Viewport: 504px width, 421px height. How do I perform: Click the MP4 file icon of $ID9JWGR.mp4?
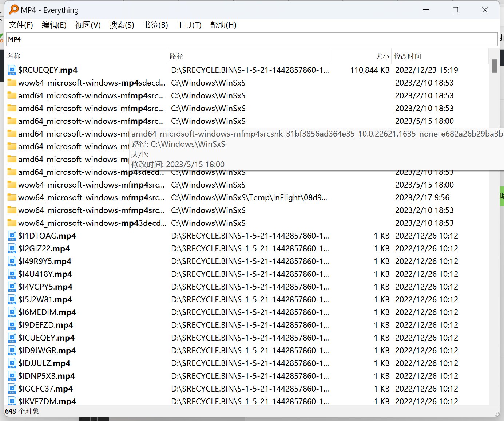pyautogui.click(x=12, y=350)
